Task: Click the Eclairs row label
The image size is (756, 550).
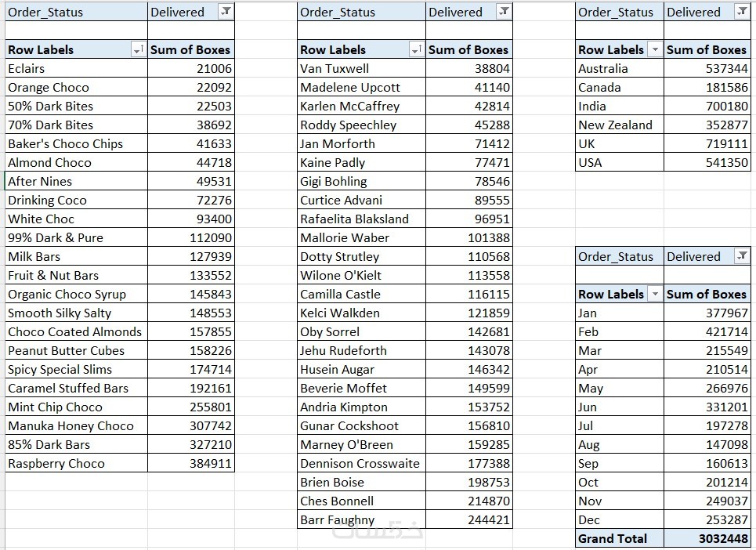Action: pyautogui.click(x=26, y=68)
